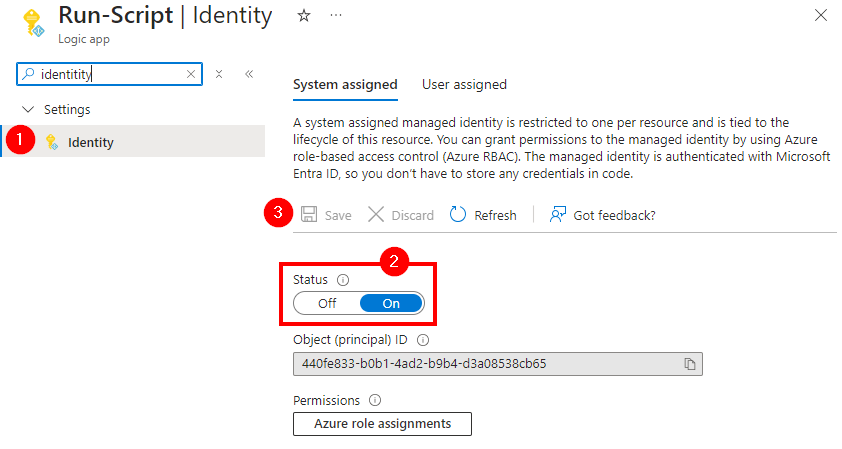Click the Object (principal) ID info icon
Viewport: 842px width, 449px height.
[423, 340]
